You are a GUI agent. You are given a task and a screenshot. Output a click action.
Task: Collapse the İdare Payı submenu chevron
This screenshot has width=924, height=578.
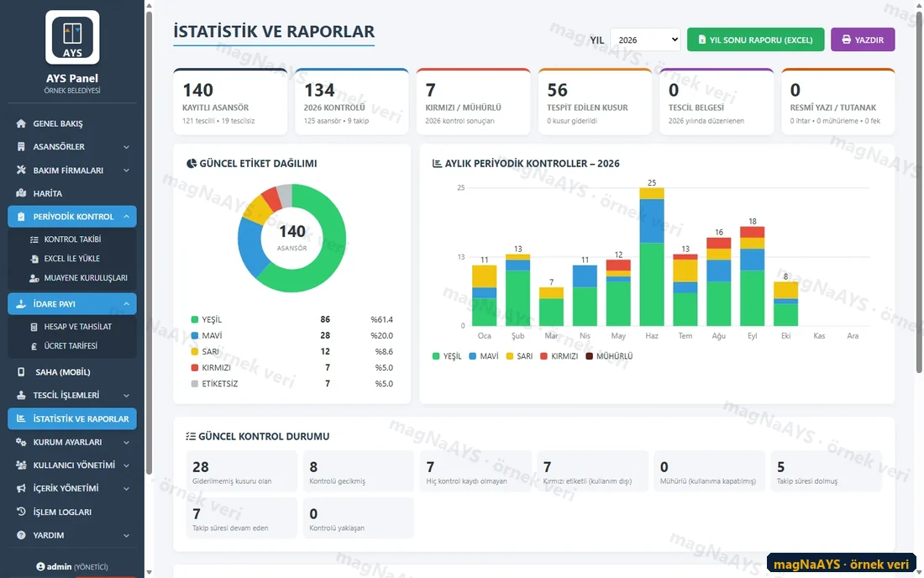pyautogui.click(x=126, y=304)
